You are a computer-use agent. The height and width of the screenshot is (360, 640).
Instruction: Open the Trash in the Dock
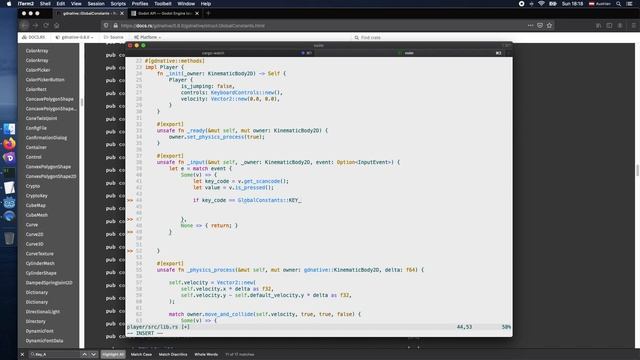click(x=9, y=238)
